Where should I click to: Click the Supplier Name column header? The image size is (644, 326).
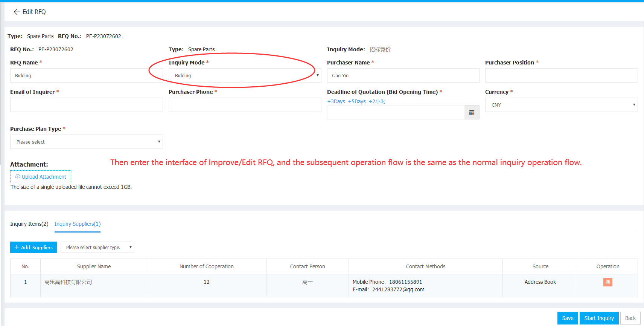(x=94, y=266)
